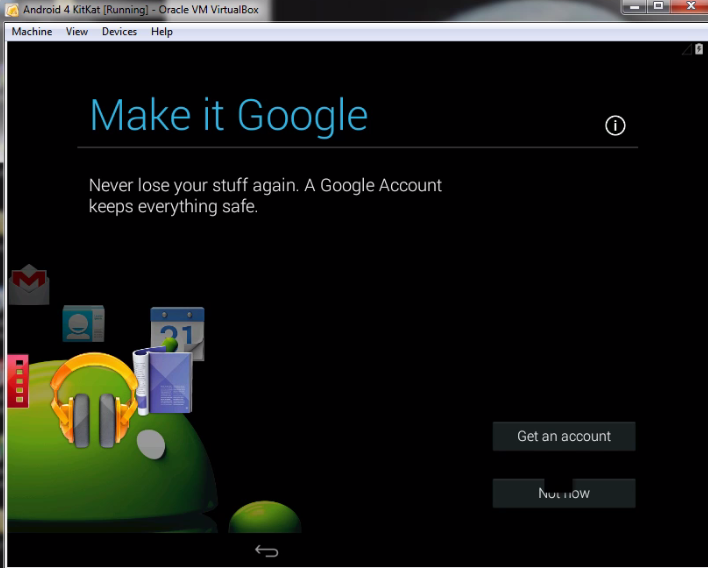This screenshot has width=708, height=568.
Task: Click the Gmail envelope icon
Action: click(29, 284)
